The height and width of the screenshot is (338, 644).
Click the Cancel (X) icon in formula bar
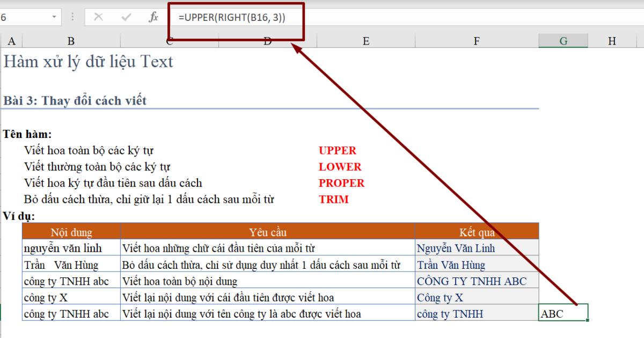pos(99,17)
